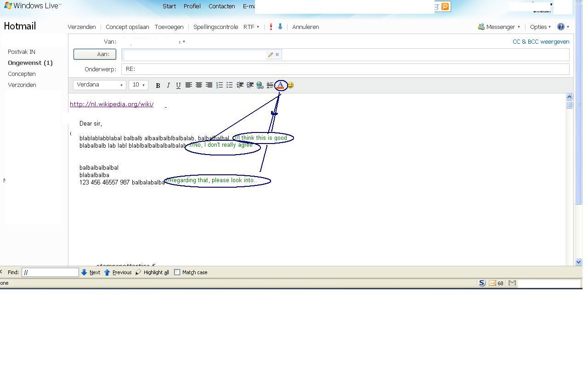
Task: Insert a smiley emoticon
Action: (290, 85)
